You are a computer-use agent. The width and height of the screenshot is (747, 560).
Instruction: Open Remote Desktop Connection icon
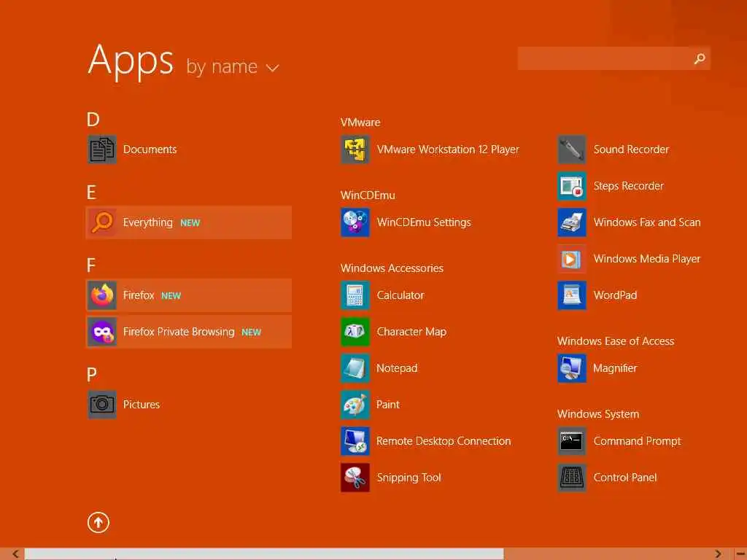[355, 441]
